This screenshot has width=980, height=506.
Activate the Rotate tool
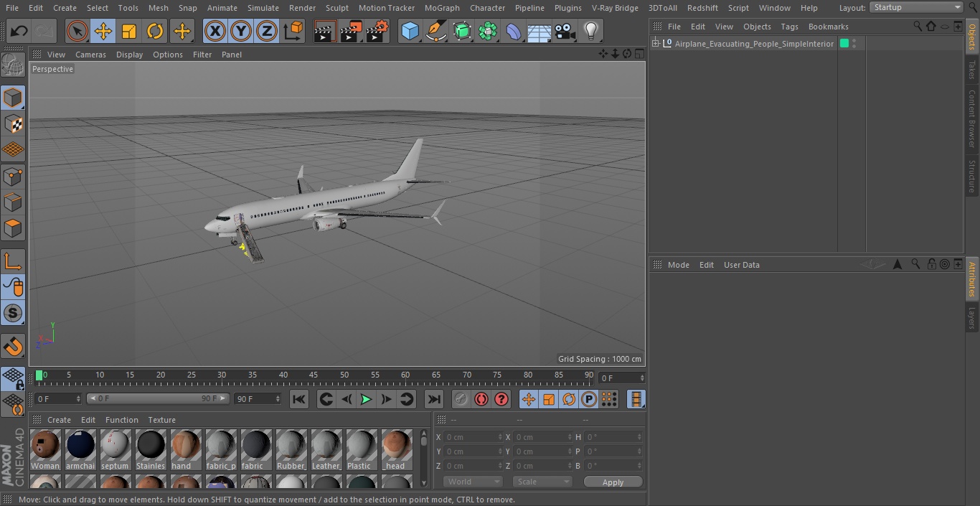pyautogui.click(x=155, y=31)
